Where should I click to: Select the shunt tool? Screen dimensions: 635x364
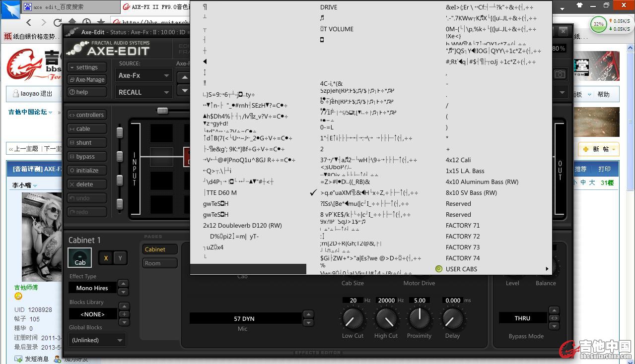coord(87,143)
